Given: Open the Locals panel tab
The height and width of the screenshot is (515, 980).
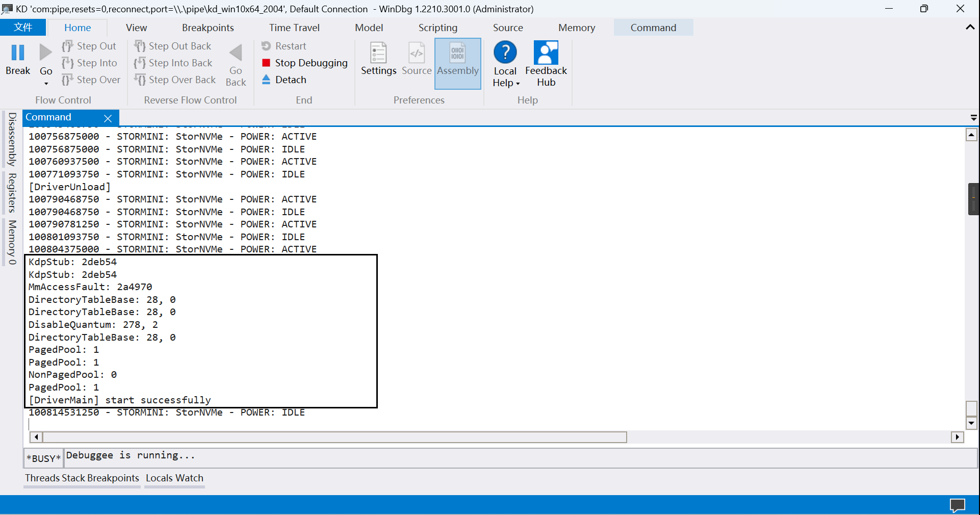Looking at the screenshot, I should pos(159,478).
